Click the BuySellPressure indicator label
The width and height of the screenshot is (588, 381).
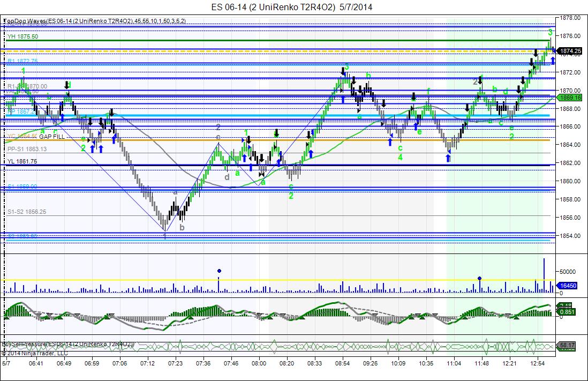click(68, 344)
